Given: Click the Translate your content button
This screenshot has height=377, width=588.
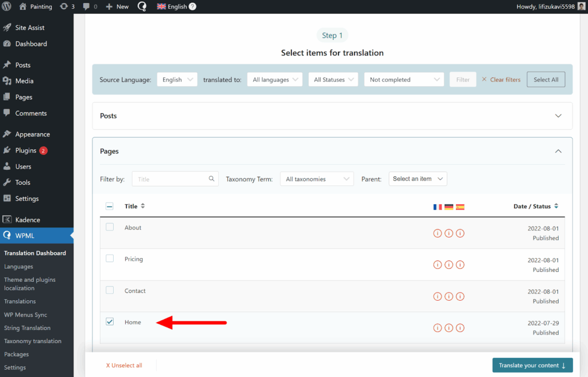Looking at the screenshot, I should tap(532, 365).
